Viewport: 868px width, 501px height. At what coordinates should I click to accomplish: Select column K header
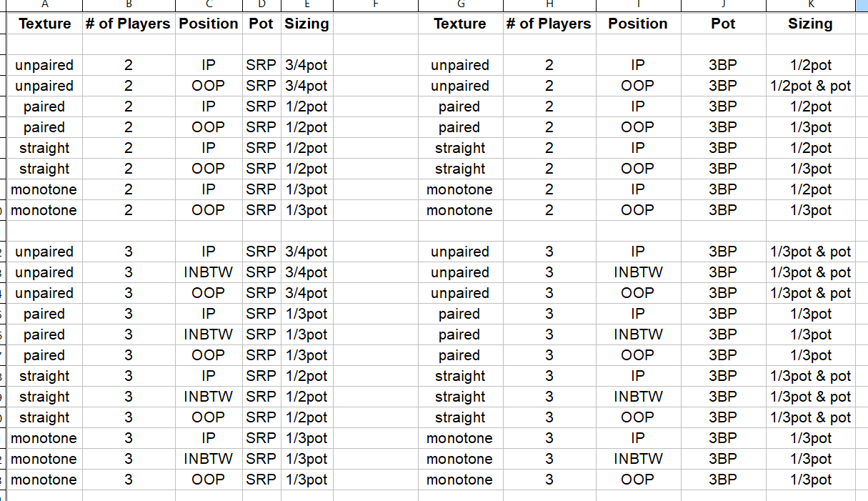point(810,5)
